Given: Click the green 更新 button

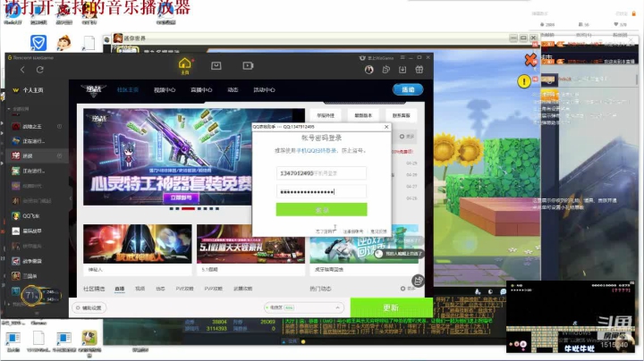Looking at the screenshot, I should click(x=391, y=307).
